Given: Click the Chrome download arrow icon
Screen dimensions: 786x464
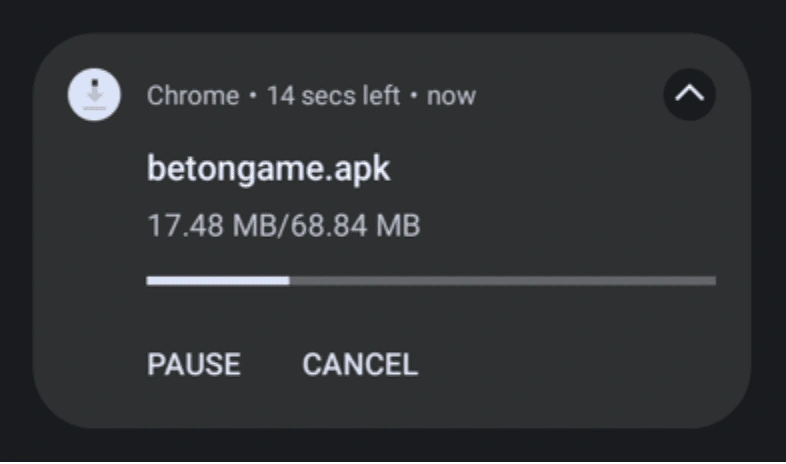Looking at the screenshot, I should [x=94, y=94].
